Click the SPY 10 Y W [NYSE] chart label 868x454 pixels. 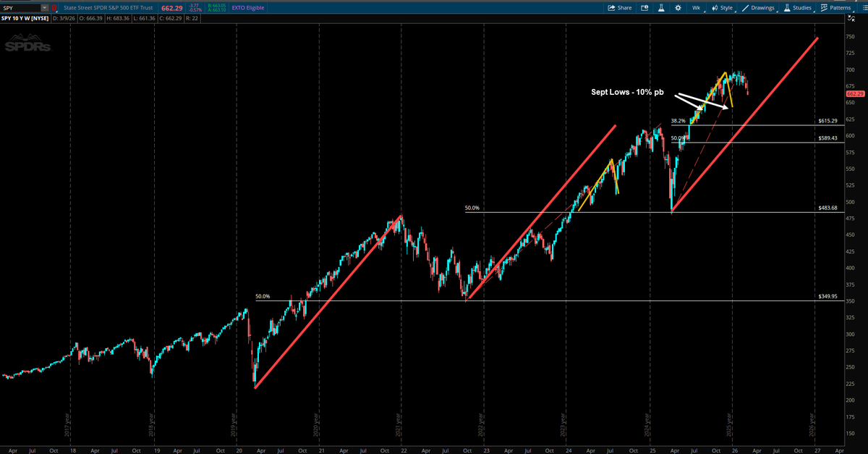coord(25,19)
